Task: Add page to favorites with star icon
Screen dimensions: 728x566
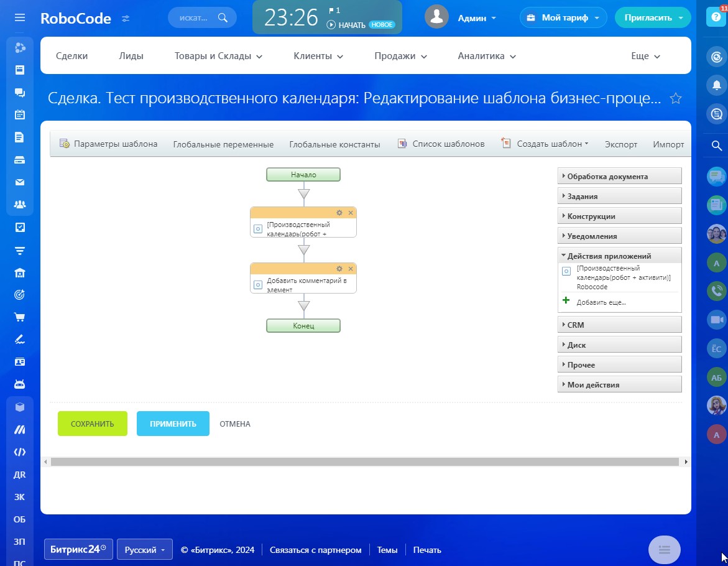Action: point(676,98)
